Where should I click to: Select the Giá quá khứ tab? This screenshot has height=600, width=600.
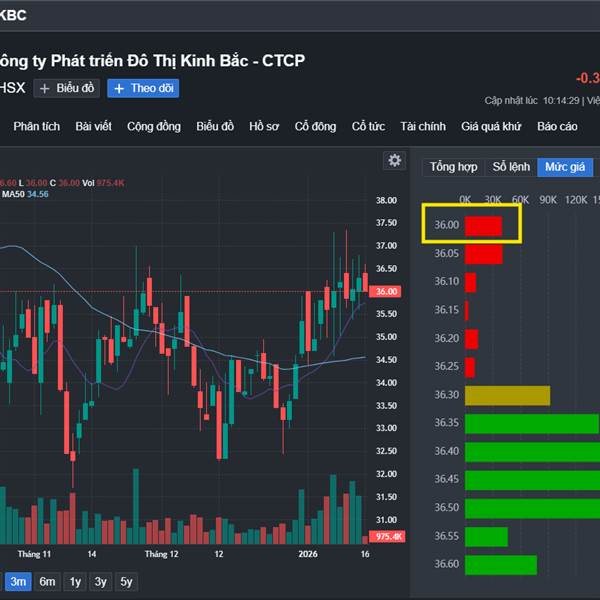coord(491,127)
